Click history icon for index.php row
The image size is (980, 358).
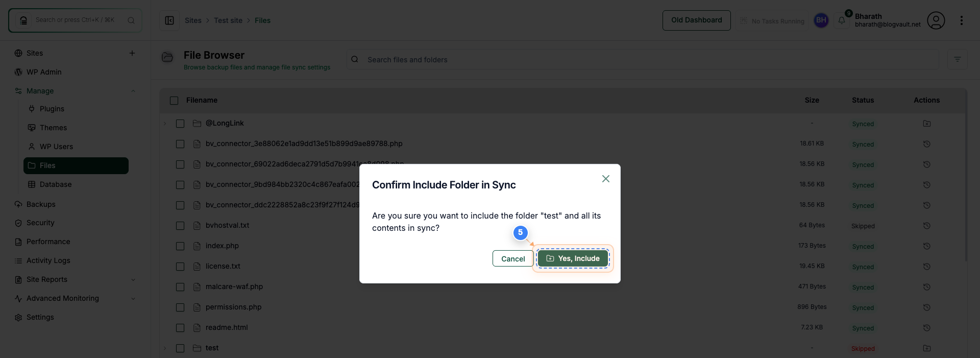pos(927,246)
